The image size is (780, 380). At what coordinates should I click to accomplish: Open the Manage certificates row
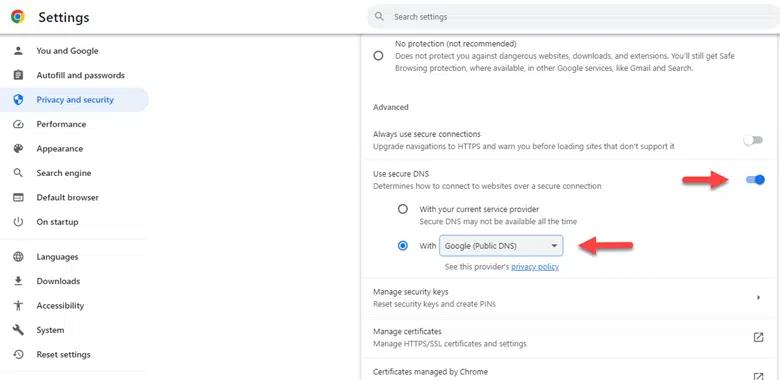568,337
